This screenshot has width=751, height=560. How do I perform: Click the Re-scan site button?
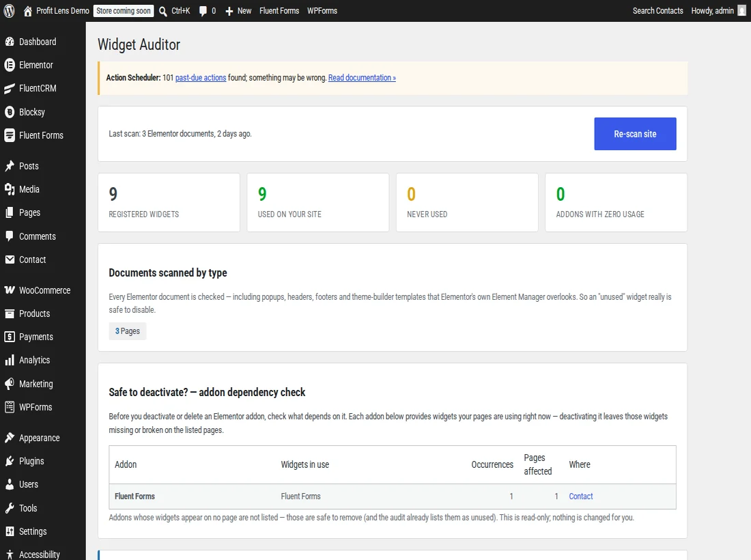pyautogui.click(x=635, y=134)
